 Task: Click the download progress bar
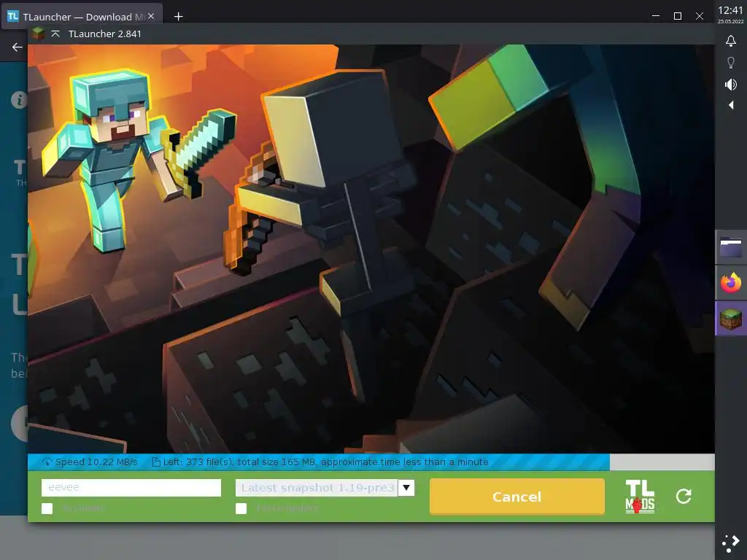tap(371, 462)
